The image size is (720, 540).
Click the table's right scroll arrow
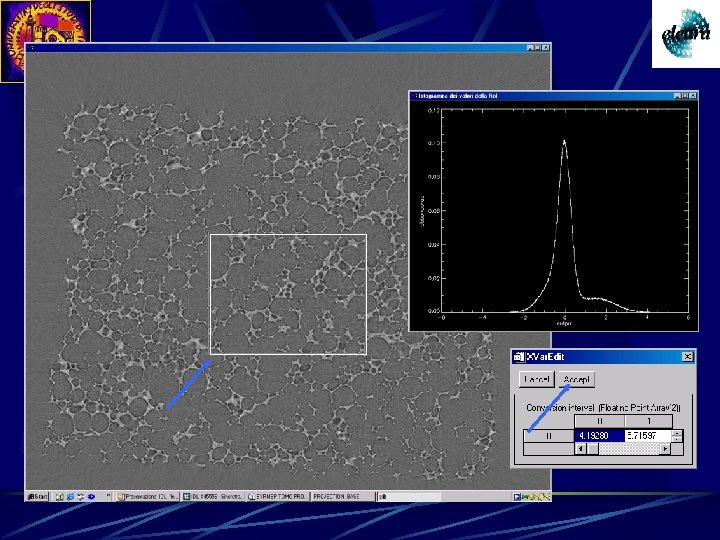pyautogui.click(x=665, y=449)
